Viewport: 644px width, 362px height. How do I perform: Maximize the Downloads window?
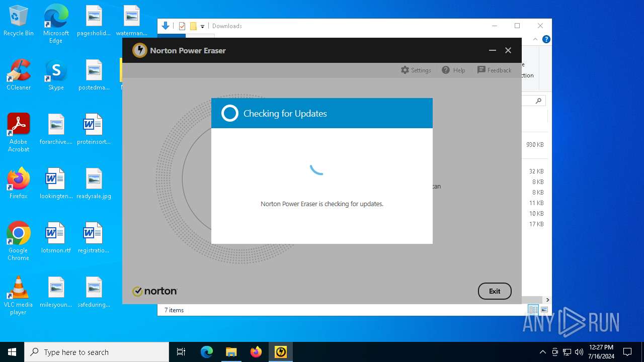pyautogui.click(x=517, y=26)
